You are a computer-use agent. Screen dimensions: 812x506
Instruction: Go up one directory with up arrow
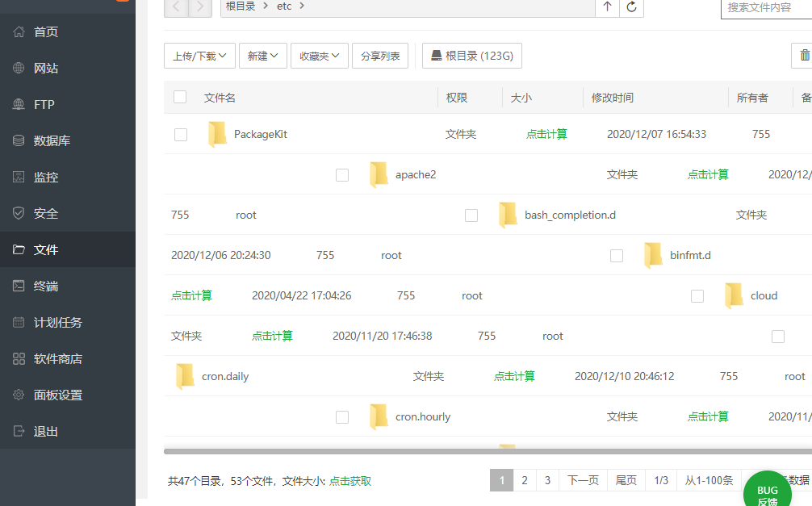click(607, 6)
